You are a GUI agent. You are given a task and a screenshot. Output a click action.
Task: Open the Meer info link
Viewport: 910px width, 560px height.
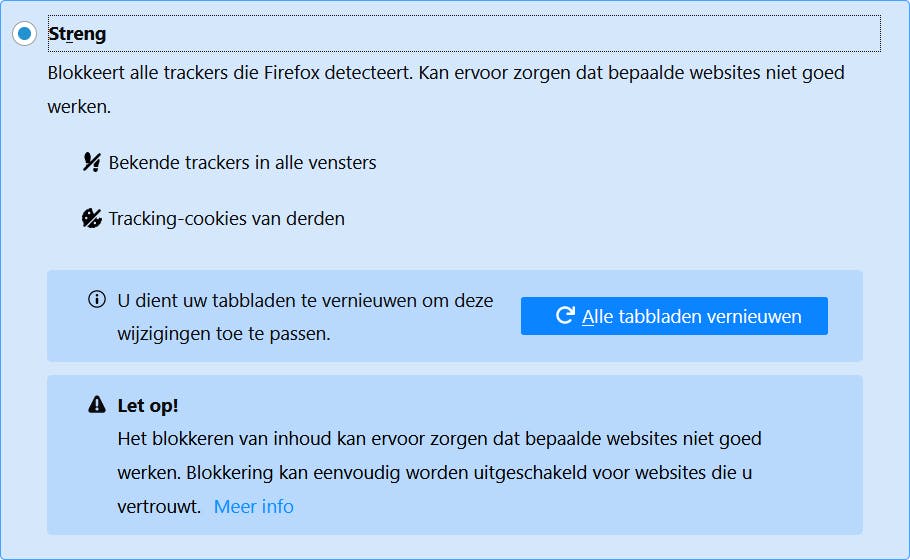point(254,506)
